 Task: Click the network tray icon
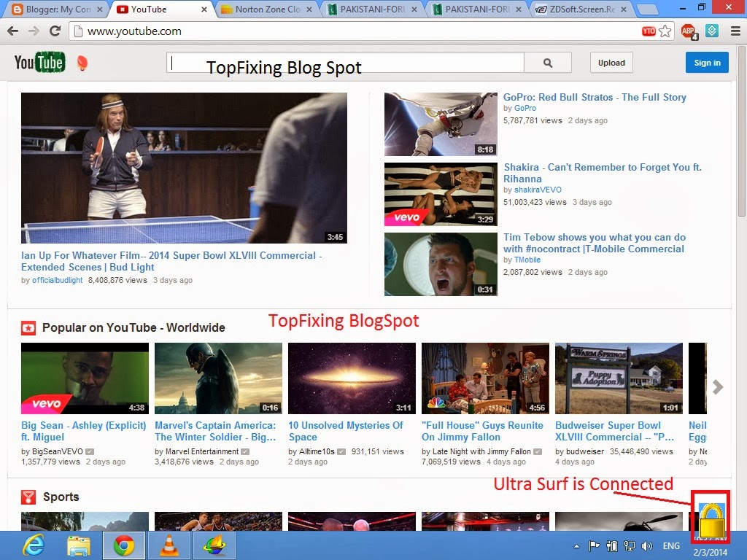coord(630,546)
